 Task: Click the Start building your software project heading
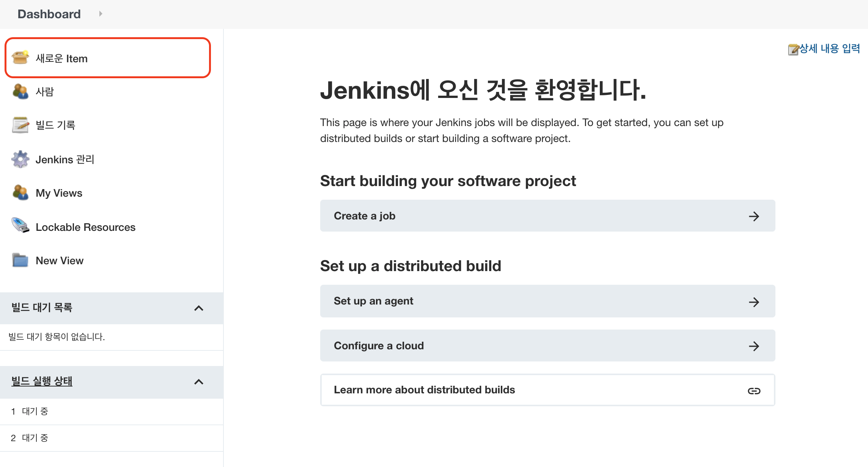click(x=448, y=181)
